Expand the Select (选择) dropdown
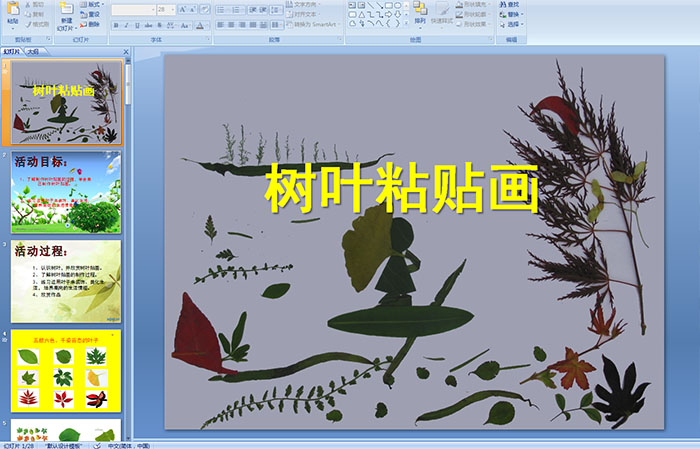700x449 pixels. (512, 24)
